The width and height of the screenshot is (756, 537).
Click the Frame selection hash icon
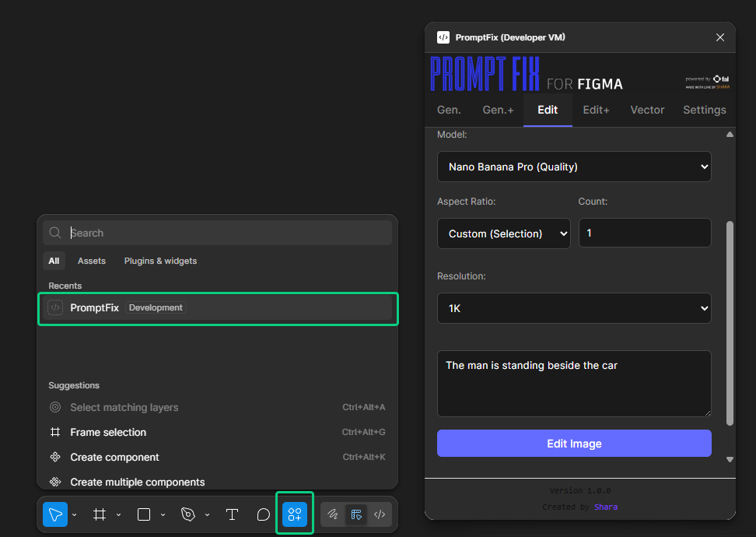55,432
